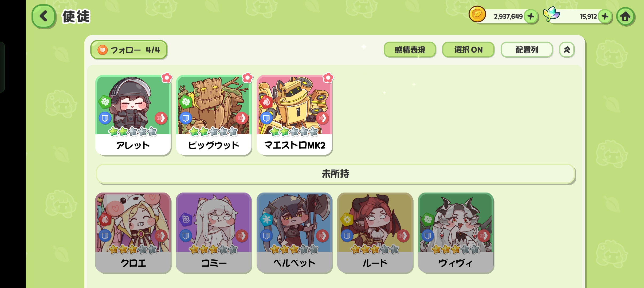Tap the blue shield icon on アレット card
Viewport: 644px width, 288px height.
pyautogui.click(x=105, y=118)
